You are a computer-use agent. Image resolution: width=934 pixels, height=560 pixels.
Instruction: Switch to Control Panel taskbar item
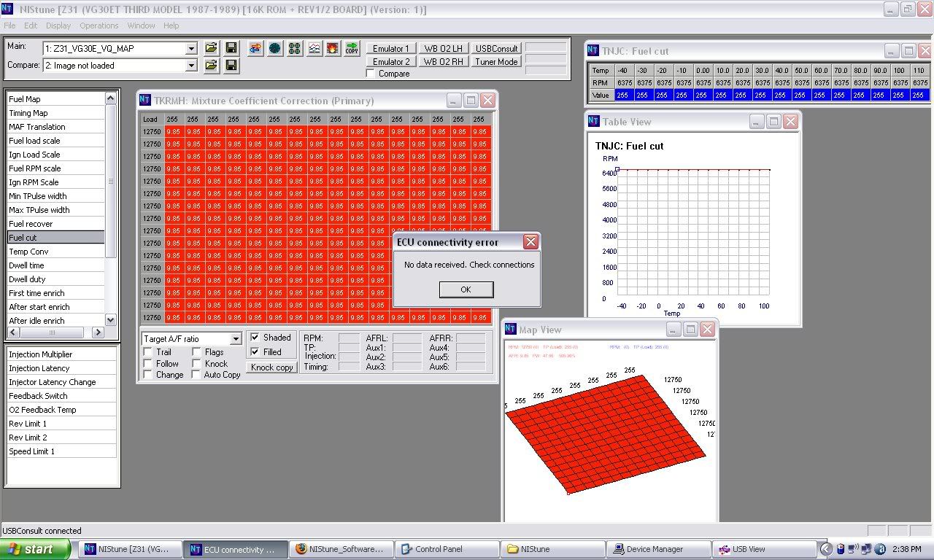tap(447, 549)
